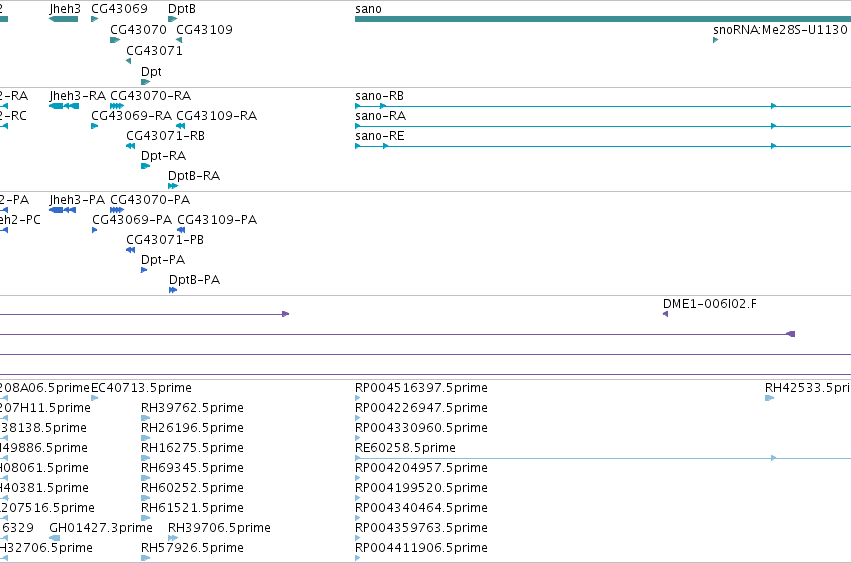Click the DptB-PA protein feature
This screenshot has width=851, height=563.
tap(173, 290)
